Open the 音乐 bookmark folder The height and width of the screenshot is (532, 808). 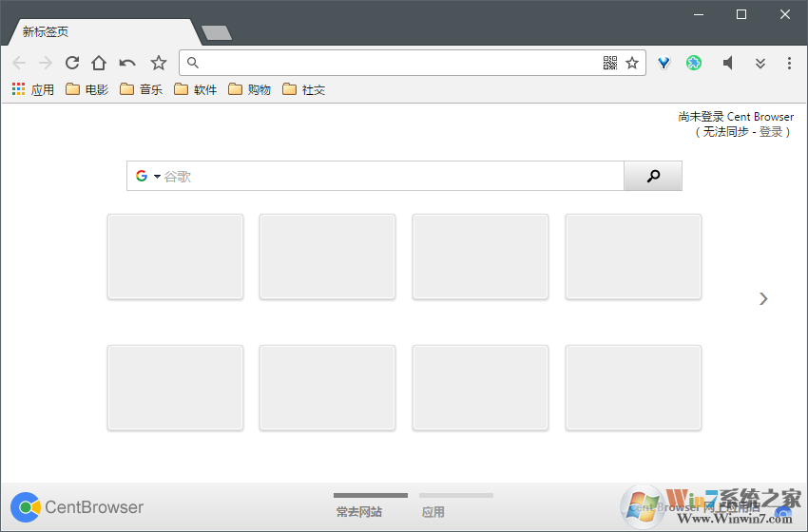click(x=142, y=89)
